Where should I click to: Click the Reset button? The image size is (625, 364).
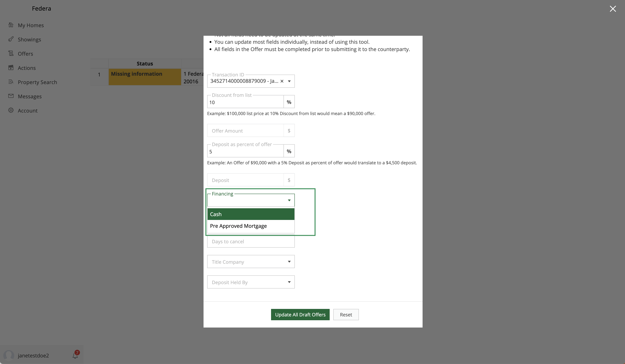pos(346,314)
